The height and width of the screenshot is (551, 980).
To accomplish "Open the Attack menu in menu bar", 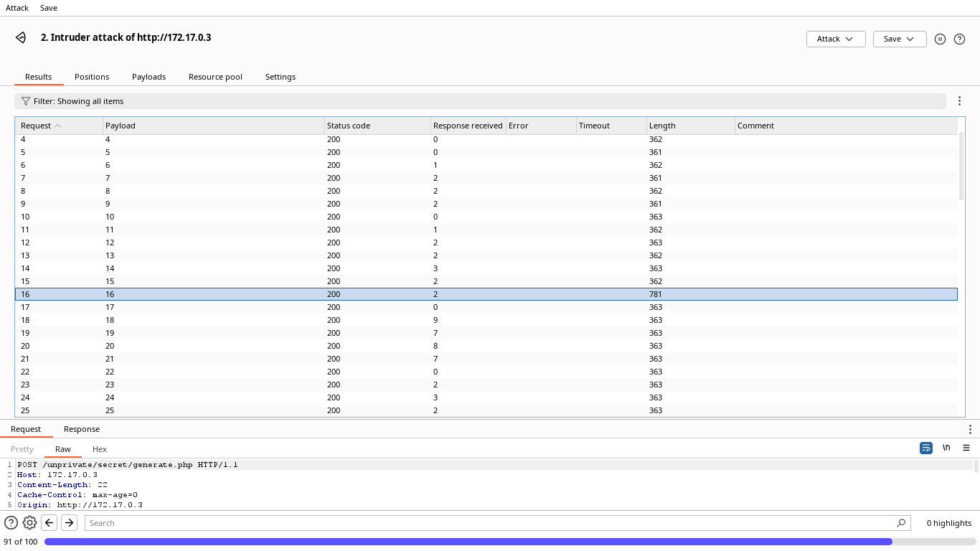I will click(x=17, y=8).
